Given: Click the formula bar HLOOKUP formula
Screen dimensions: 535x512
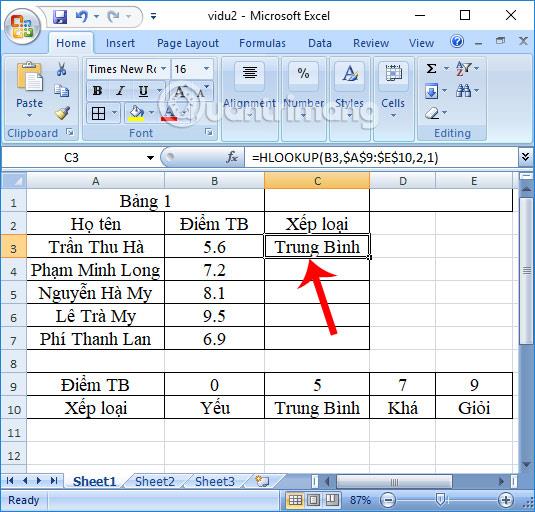Looking at the screenshot, I should tap(345, 158).
